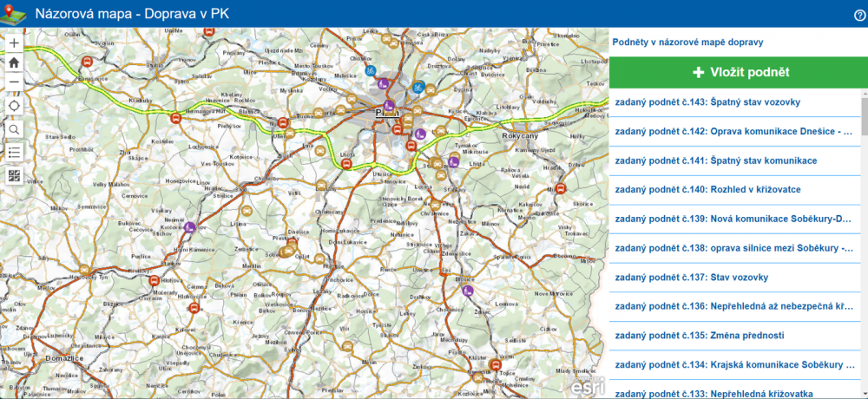Open the basemap gallery tool
This screenshot has height=399, width=868.
tap(14, 176)
